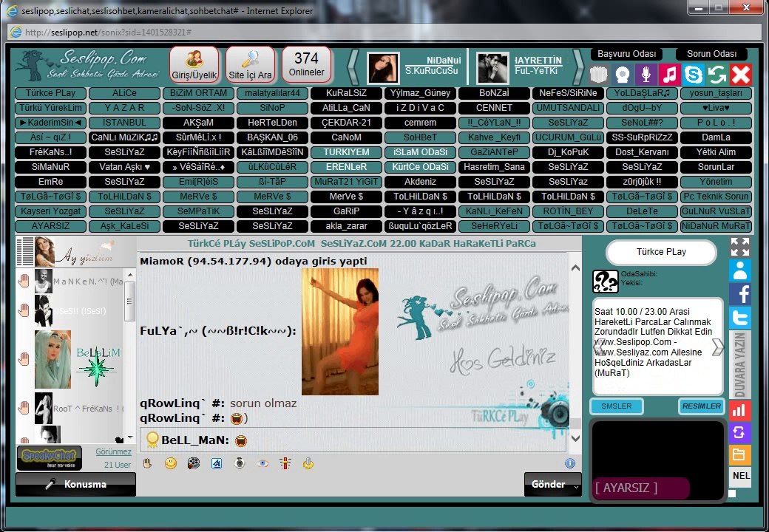Open the gift icon in top toolbar
Screen dimensions: 769x532
tap(598, 75)
